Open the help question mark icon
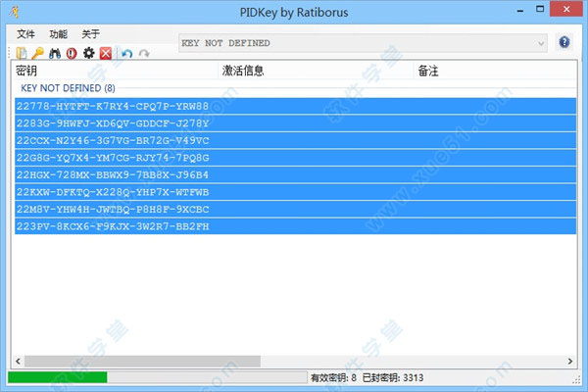Image resolution: width=588 pixels, height=392 pixels. [564, 42]
